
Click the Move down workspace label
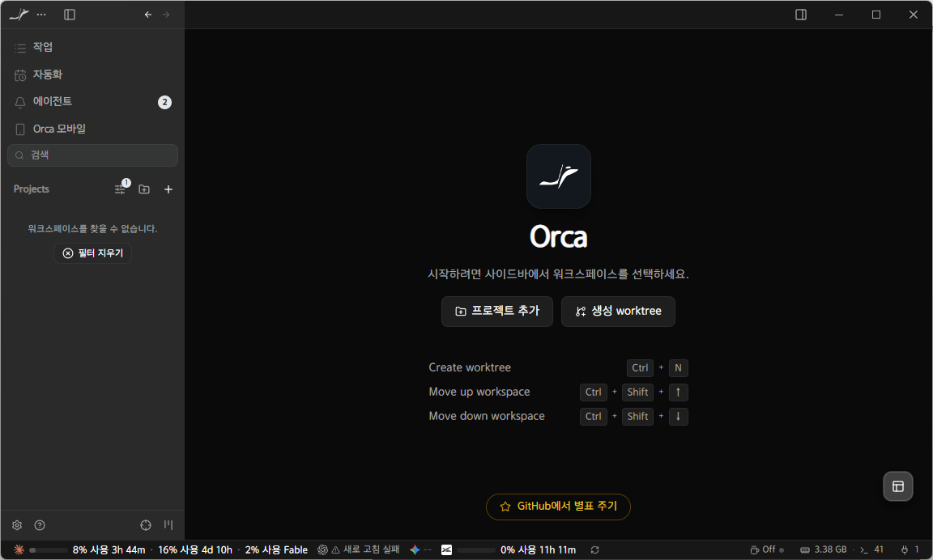click(x=487, y=416)
